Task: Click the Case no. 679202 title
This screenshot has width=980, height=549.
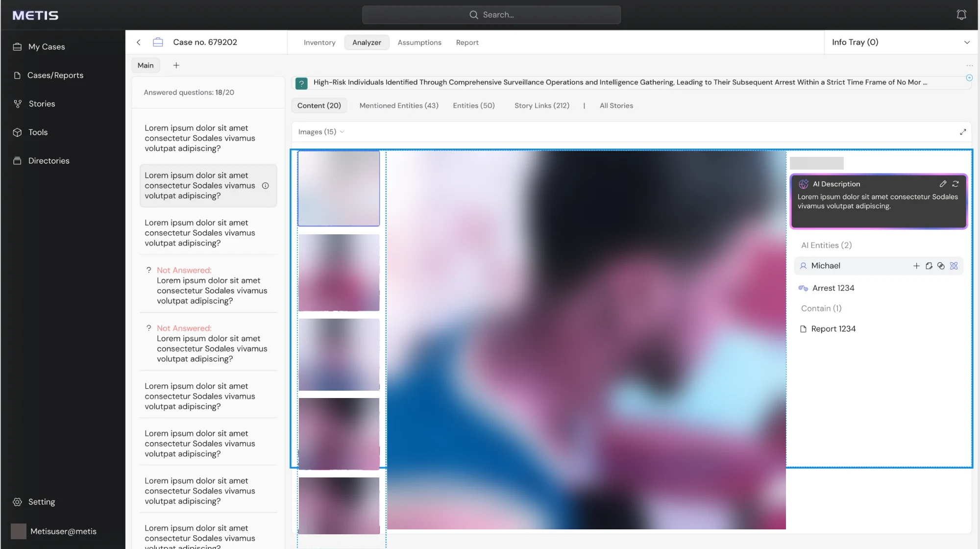Action: pos(205,42)
